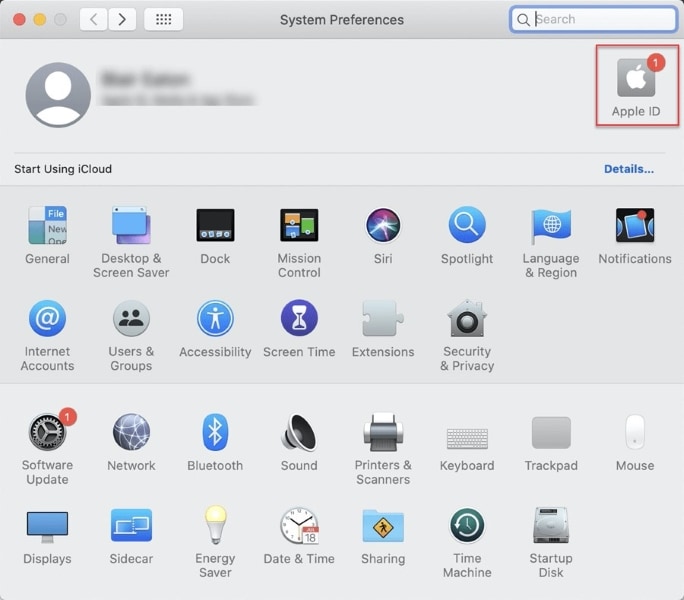Image resolution: width=684 pixels, height=600 pixels.
Task: Click the yellow minimize window button
Action: [x=40, y=19]
